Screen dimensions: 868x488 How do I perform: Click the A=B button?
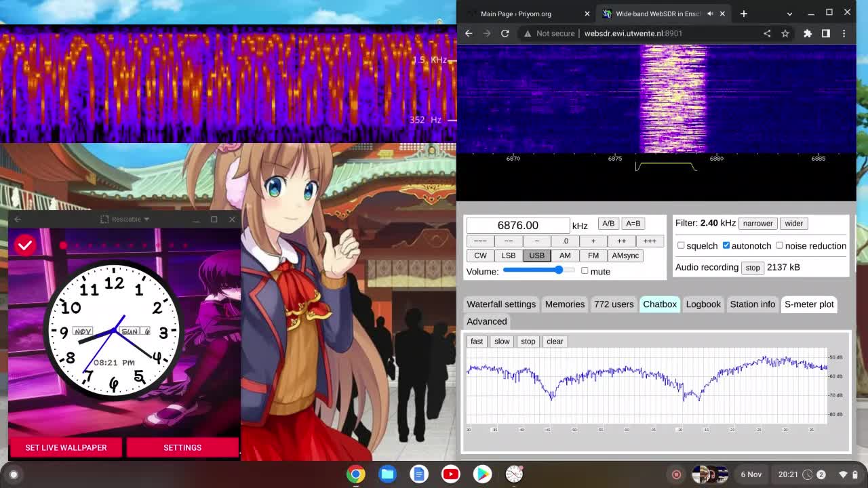click(633, 223)
